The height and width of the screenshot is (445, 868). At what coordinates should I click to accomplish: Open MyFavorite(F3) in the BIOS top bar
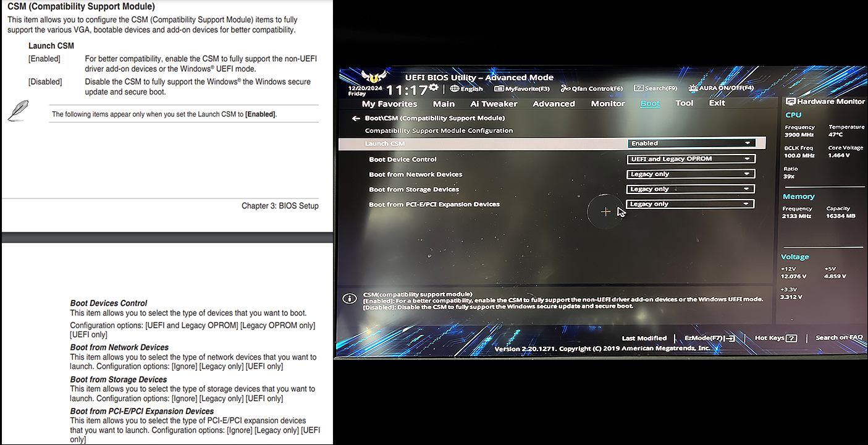tap(522, 89)
